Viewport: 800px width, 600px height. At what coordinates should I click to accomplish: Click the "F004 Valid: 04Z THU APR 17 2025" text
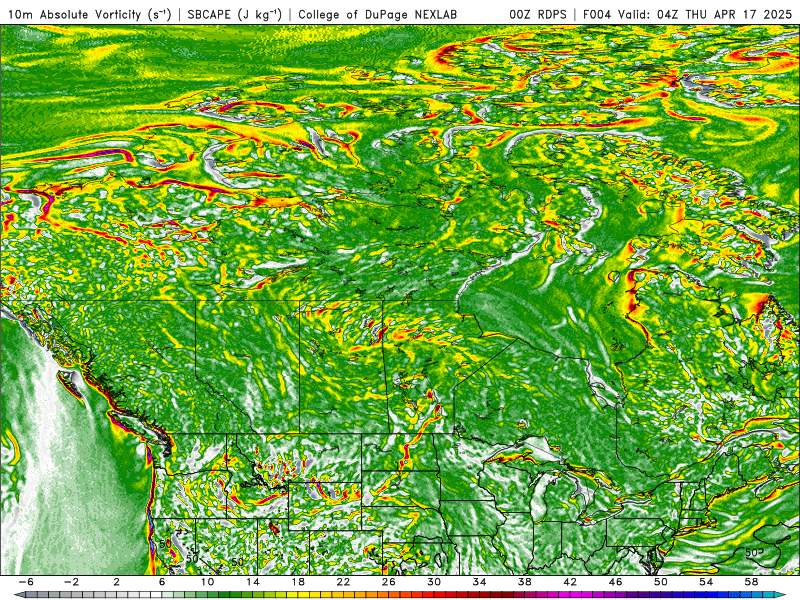click(x=687, y=14)
